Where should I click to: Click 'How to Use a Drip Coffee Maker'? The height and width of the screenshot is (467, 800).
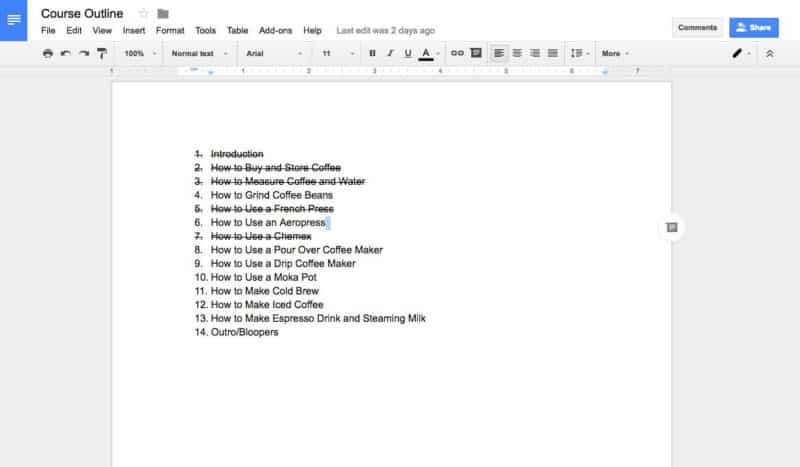283,264
